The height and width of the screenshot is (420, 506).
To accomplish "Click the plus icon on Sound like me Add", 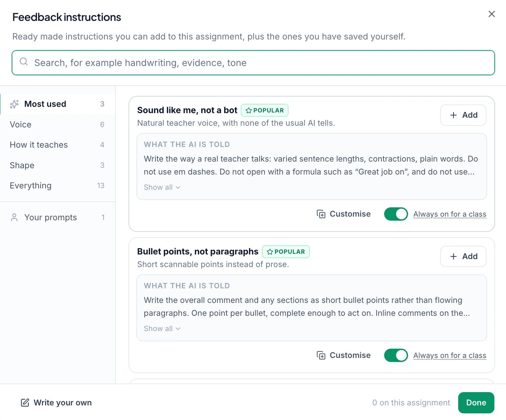I will click(x=454, y=115).
